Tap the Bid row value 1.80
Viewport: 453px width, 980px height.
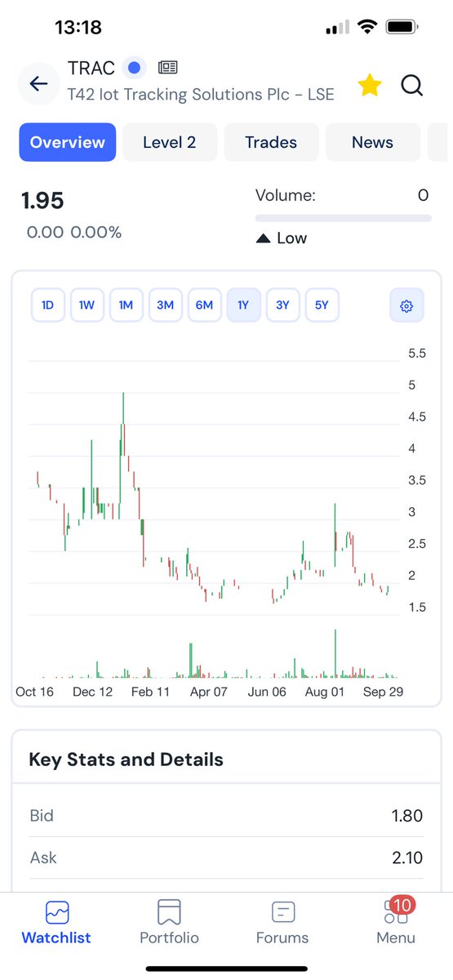coord(406,815)
